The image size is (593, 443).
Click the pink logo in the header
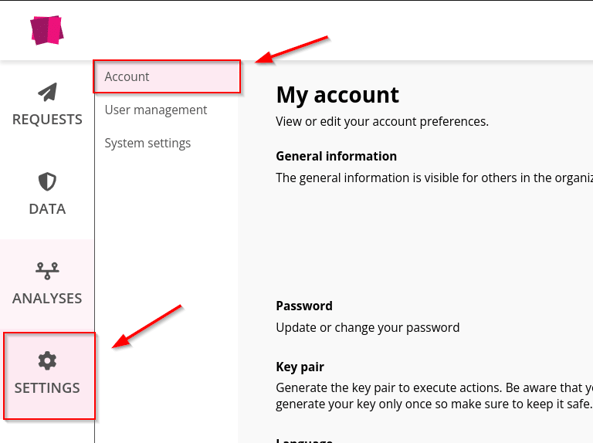pyautogui.click(x=47, y=30)
